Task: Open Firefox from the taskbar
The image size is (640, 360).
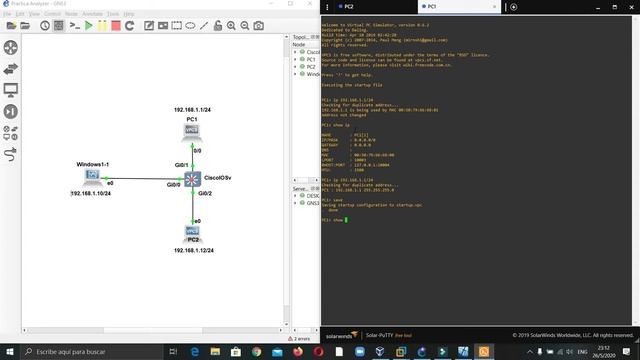Action: point(298,351)
